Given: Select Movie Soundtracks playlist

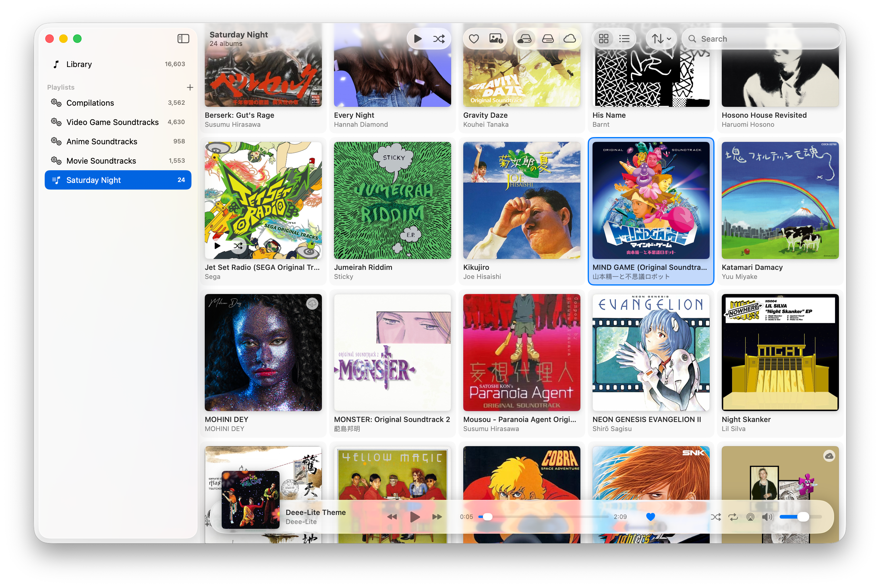Looking at the screenshot, I should [118, 161].
